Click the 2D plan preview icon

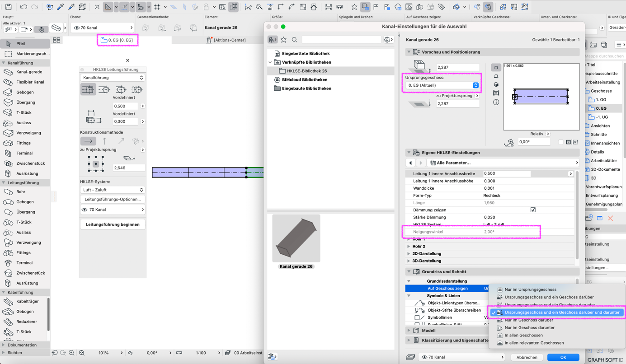(x=496, y=68)
